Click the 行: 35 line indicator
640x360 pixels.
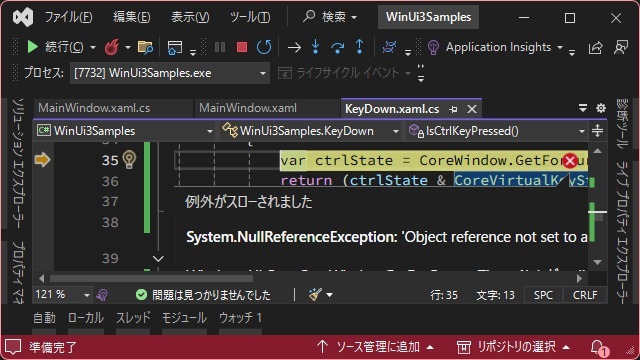[444, 295]
